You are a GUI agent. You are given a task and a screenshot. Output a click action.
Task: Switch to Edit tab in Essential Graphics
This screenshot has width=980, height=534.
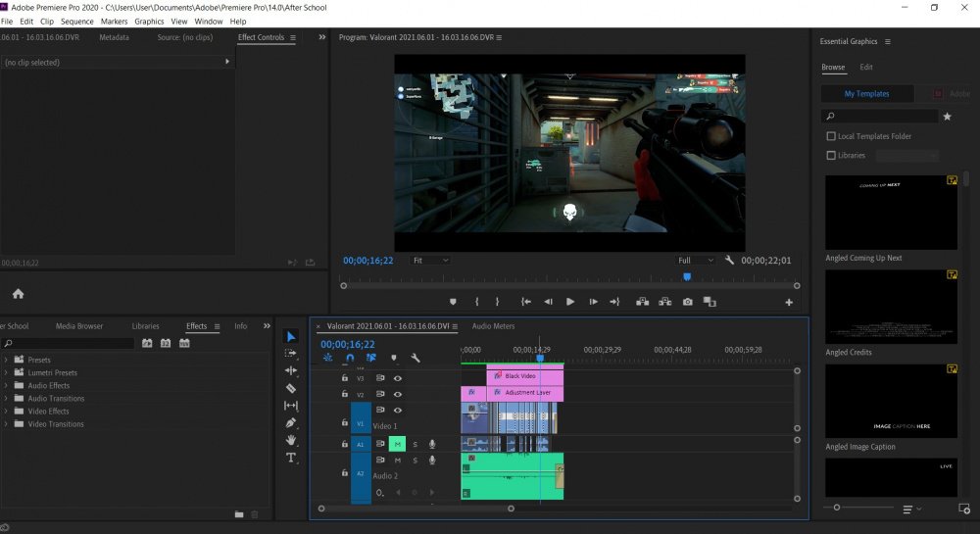tap(865, 67)
